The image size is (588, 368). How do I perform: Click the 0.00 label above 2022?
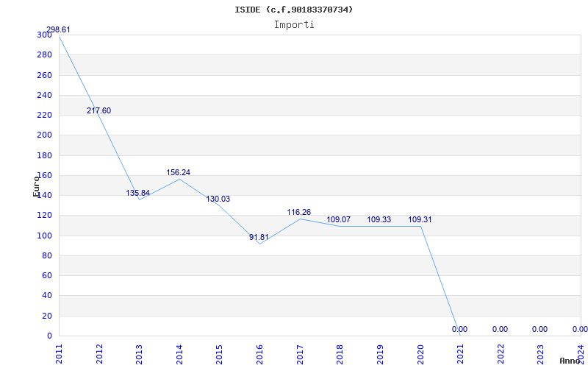[x=500, y=329]
